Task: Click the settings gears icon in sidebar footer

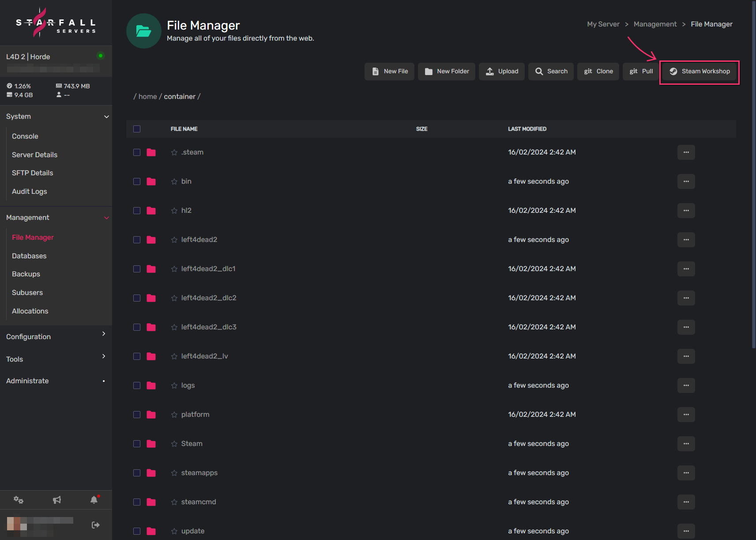Action: click(x=19, y=500)
